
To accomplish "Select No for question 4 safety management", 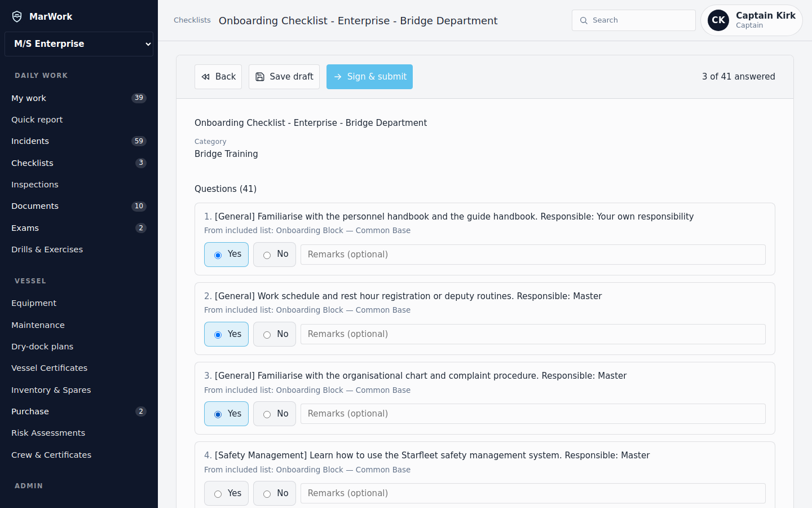I will tap(275, 493).
